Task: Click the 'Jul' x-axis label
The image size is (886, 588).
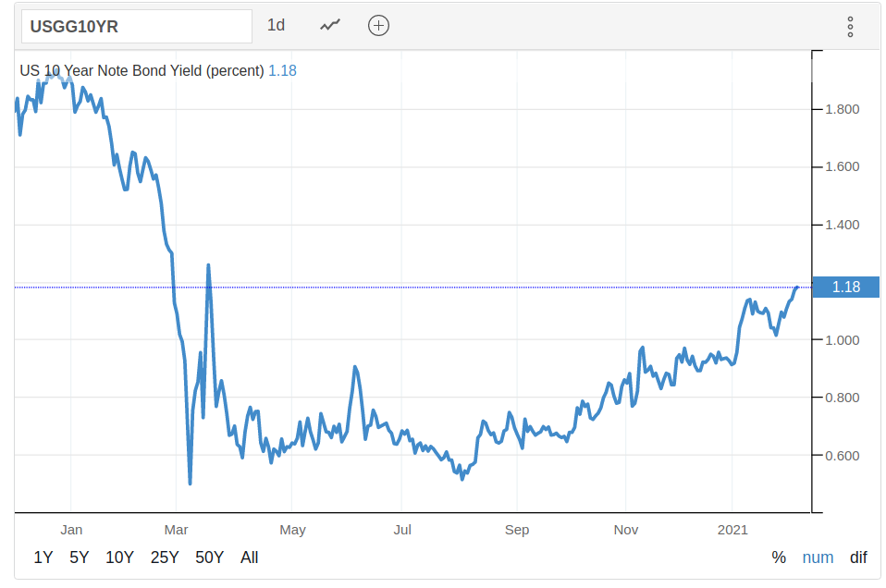Action: click(x=402, y=530)
